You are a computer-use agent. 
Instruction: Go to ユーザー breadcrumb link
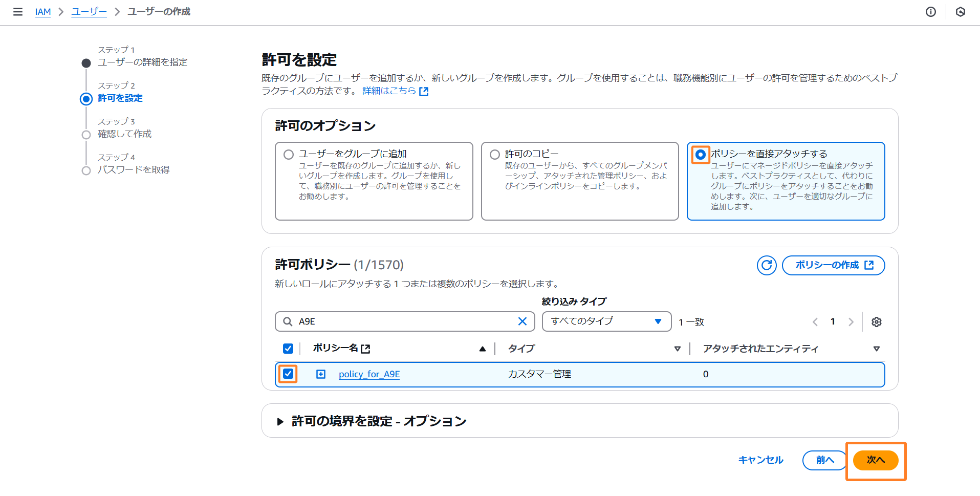pyautogui.click(x=89, y=12)
